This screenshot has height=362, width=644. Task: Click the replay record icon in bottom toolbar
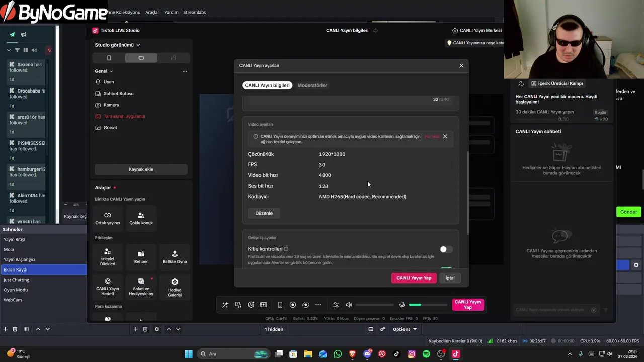point(305,305)
